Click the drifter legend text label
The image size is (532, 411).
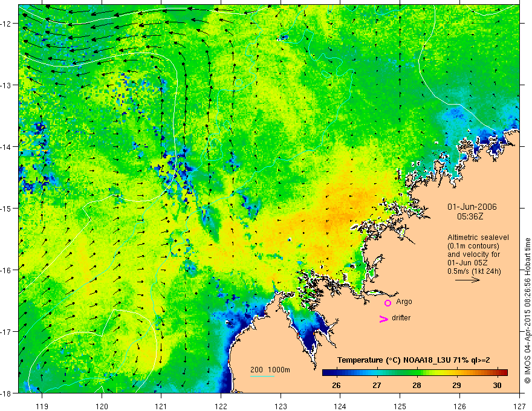click(x=401, y=318)
